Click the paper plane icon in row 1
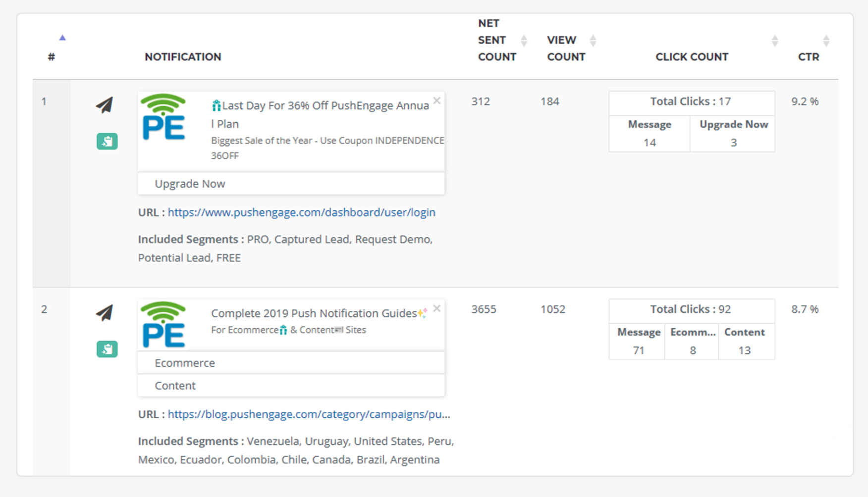The image size is (868, 497). tap(105, 104)
